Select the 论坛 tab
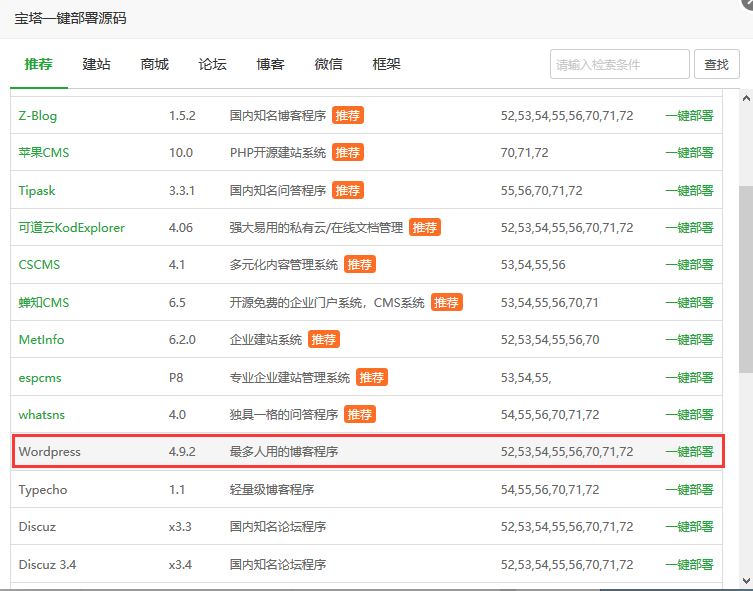This screenshot has width=753, height=591. point(212,64)
